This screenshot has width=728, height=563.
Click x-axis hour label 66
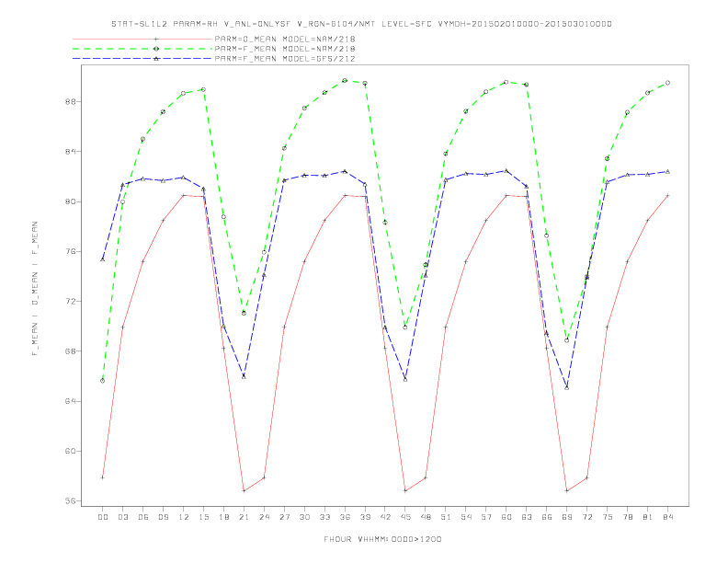(x=547, y=517)
